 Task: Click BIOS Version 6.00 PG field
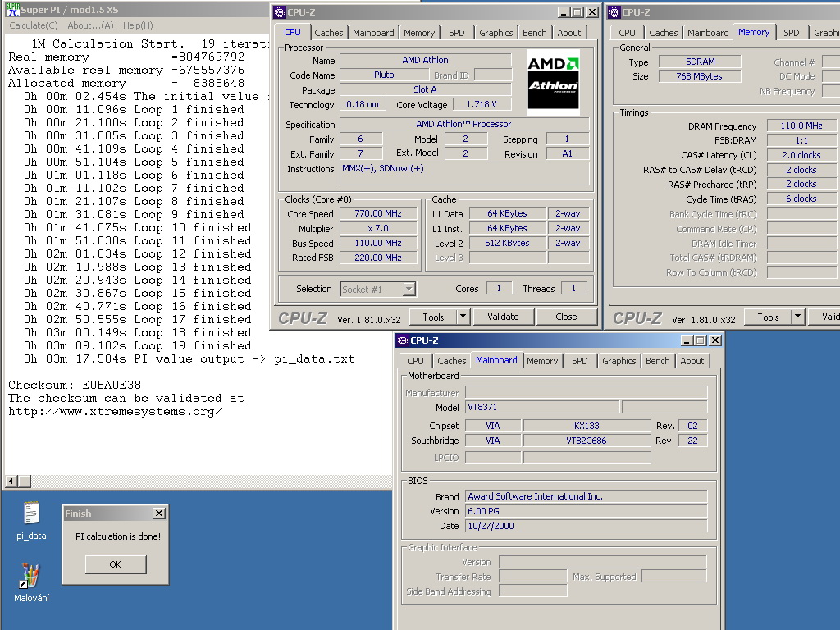coord(586,511)
